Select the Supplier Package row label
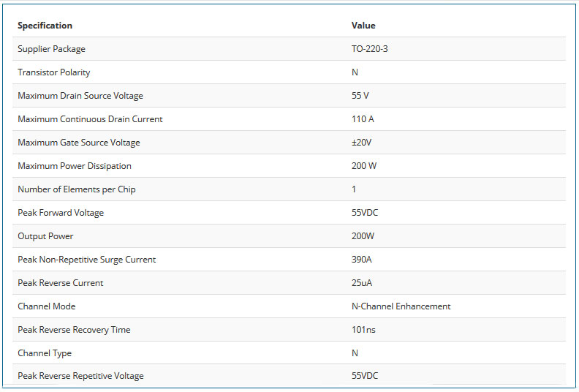Screen dimensions: 579x392 (51, 49)
